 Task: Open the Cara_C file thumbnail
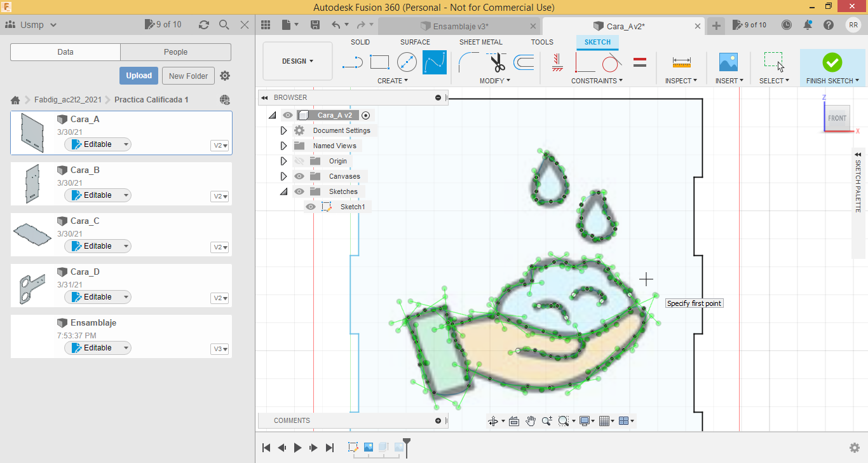[32, 233]
